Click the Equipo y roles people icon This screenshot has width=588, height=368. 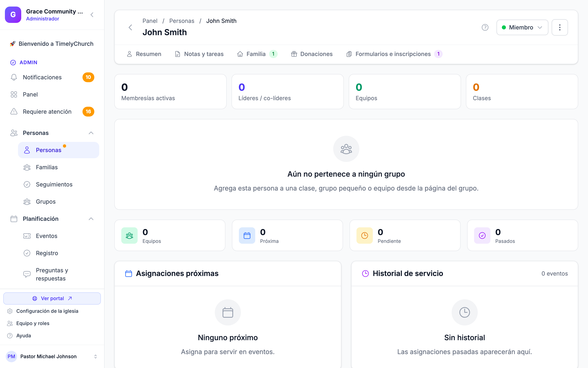(x=10, y=323)
